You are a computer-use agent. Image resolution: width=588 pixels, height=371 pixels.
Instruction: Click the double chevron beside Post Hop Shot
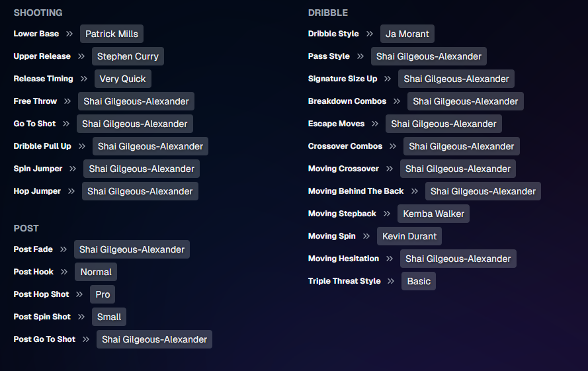point(79,294)
